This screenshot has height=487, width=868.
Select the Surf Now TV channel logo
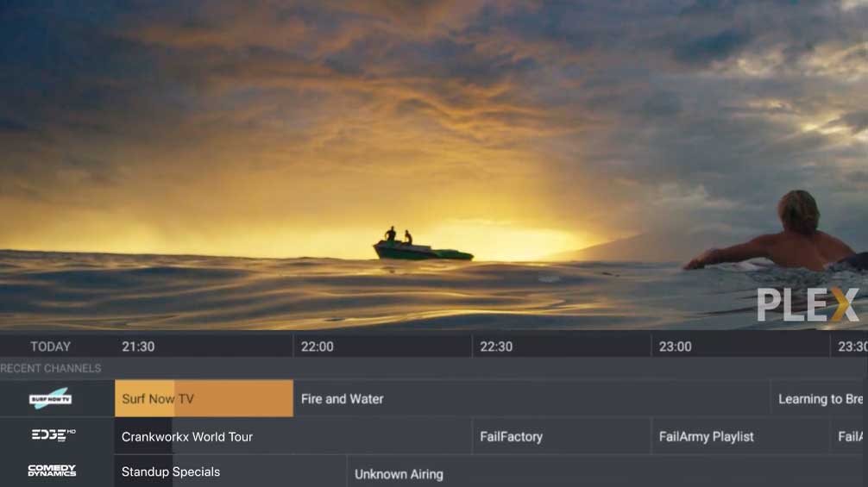50,398
